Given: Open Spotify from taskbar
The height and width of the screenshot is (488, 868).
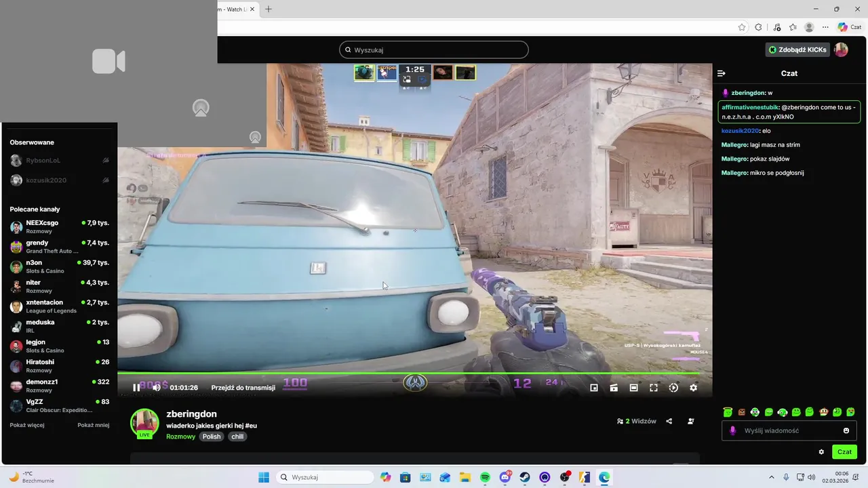Looking at the screenshot, I should click(x=486, y=477).
